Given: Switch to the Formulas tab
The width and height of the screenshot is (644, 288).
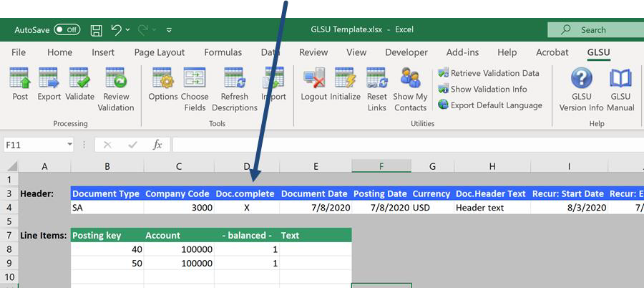Looking at the screenshot, I should point(223,53).
